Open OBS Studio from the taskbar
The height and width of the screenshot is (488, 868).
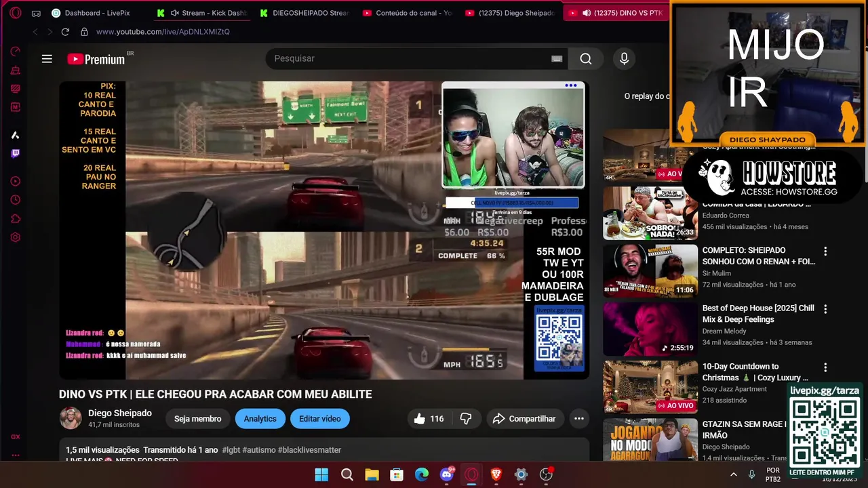[547, 474]
